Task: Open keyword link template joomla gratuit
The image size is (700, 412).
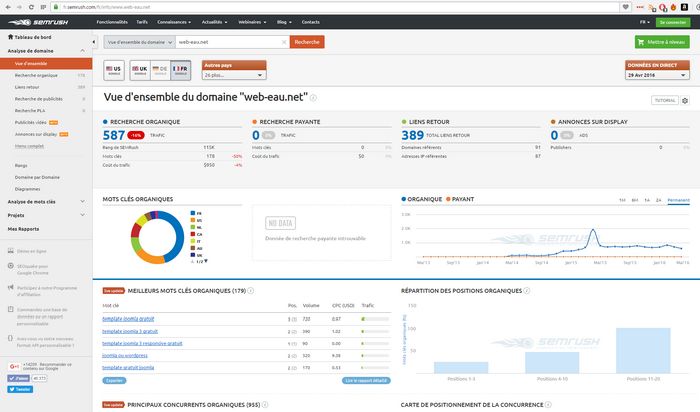Action: (x=128, y=319)
